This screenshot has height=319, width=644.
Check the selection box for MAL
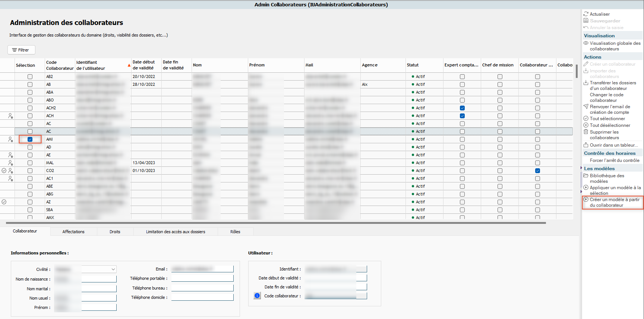point(30,163)
